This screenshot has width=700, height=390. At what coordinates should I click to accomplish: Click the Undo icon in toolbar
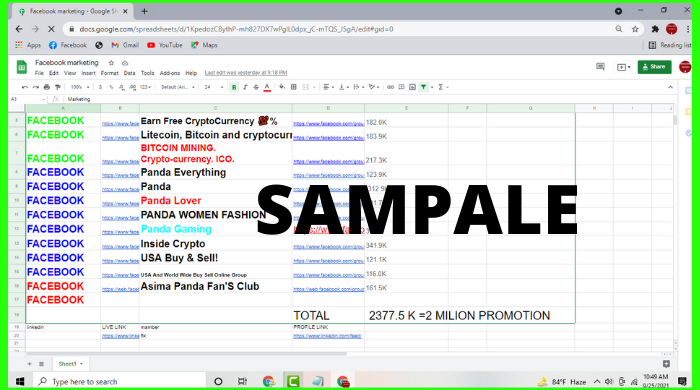(25, 87)
